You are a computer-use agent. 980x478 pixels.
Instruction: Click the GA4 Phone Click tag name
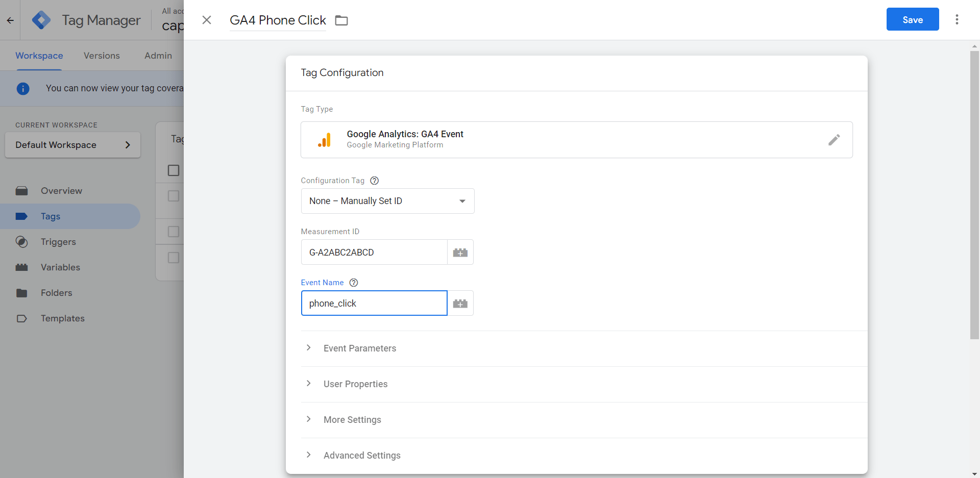pyautogui.click(x=278, y=20)
